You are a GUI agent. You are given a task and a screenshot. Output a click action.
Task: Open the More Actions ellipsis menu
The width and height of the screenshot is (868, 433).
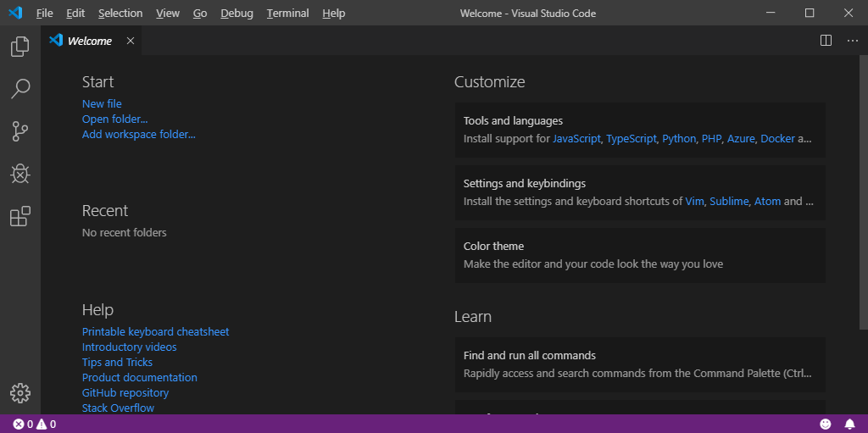(x=853, y=41)
